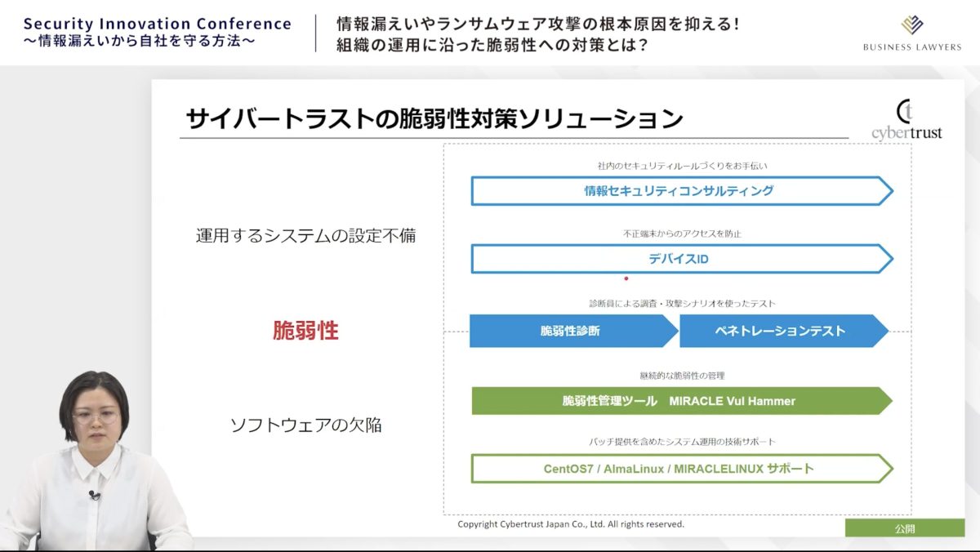Click caption 継続的な脆弱性の管理

(682, 376)
